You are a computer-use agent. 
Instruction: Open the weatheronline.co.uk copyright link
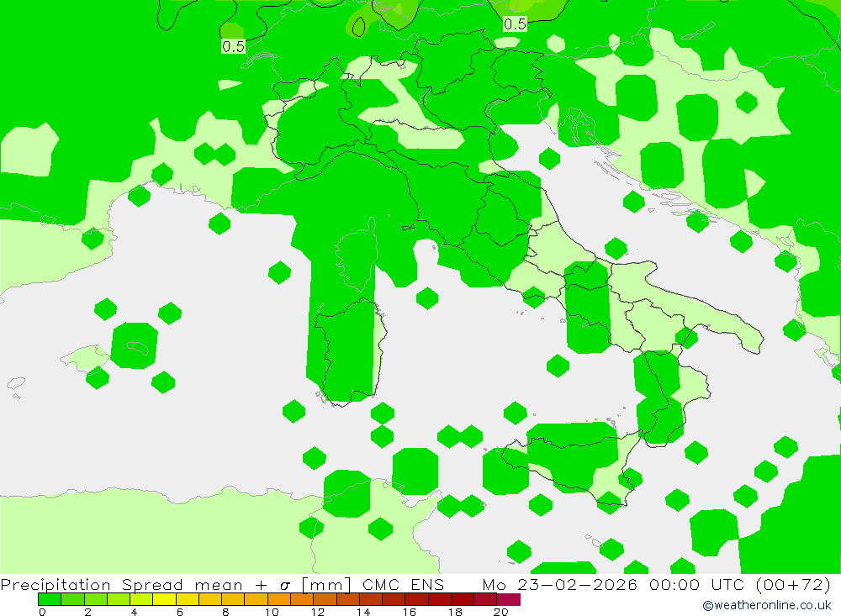pyautogui.click(x=767, y=605)
